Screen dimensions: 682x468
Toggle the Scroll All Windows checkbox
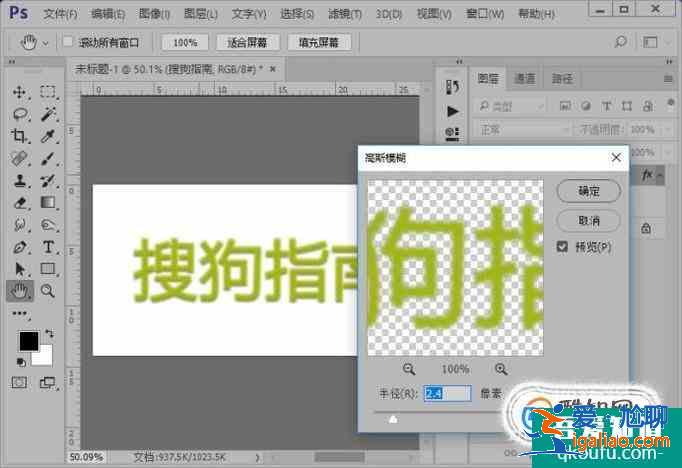pos(68,42)
